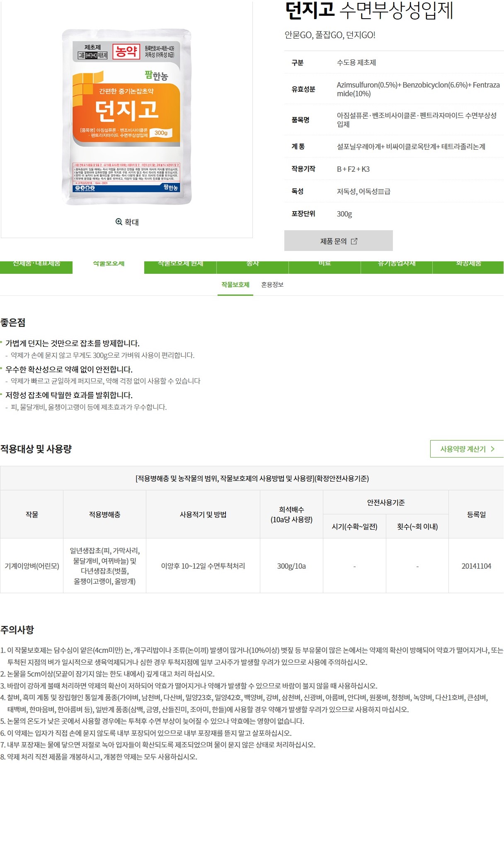Select the Azimsulfuron active ingredient text

pos(418,89)
